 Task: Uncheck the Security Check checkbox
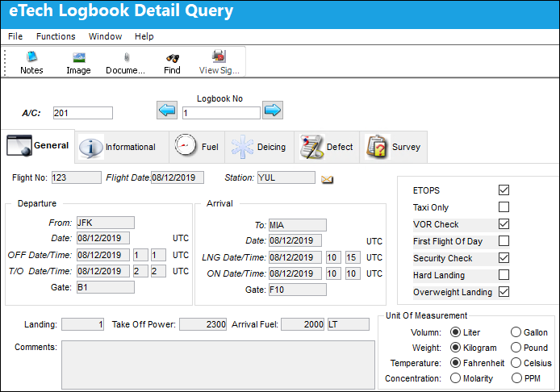point(504,258)
